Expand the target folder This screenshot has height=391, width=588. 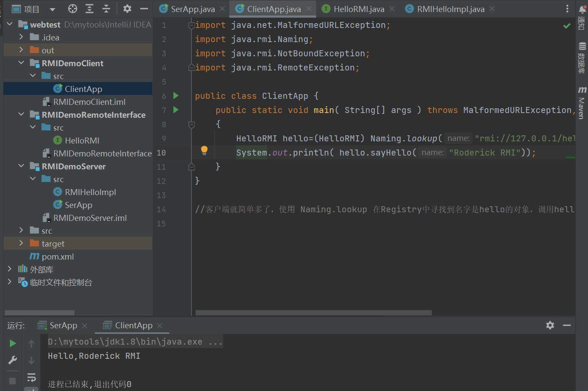click(x=21, y=244)
